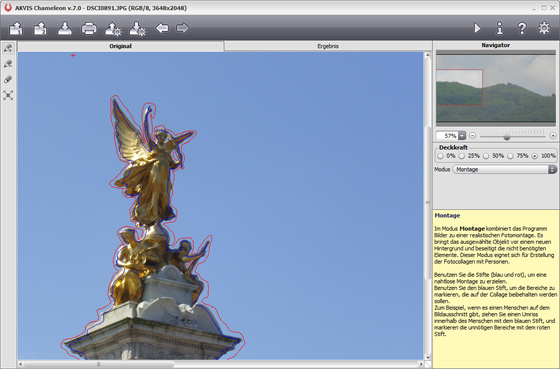This screenshot has width=560, height=369.
Task: Select the second pencil tool, below the first pencil
Action: point(8,64)
